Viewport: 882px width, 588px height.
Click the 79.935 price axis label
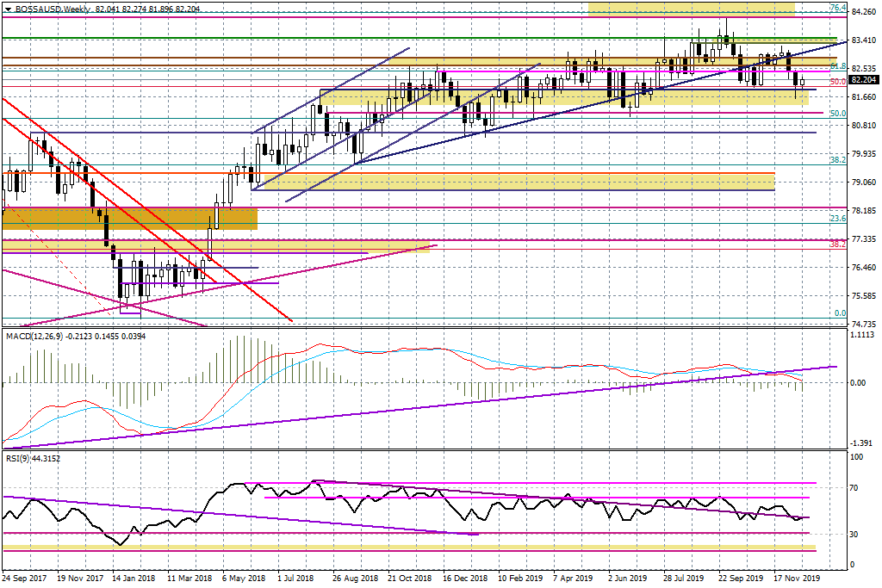click(x=863, y=153)
